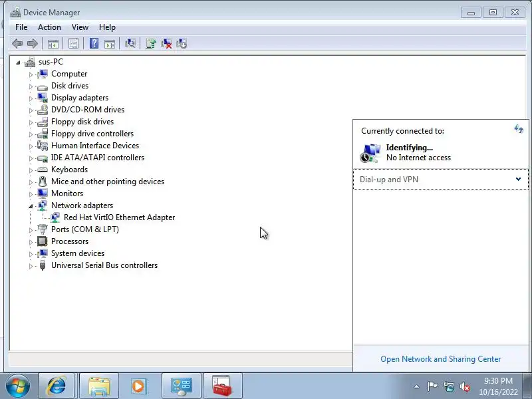Viewport: 532px width, 399px height.
Task: Click the red toolbox taskbar icon
Action: [x=222, y=386]
